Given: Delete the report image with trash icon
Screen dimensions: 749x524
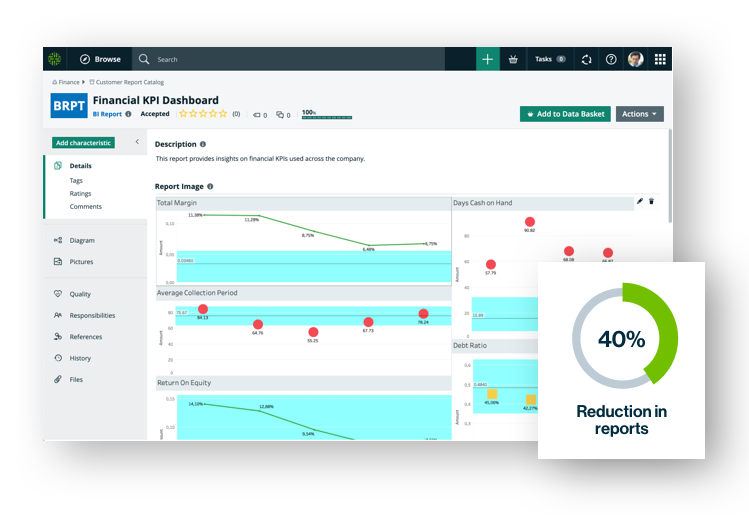Looking at the screenshot, I should click(652, 201).
